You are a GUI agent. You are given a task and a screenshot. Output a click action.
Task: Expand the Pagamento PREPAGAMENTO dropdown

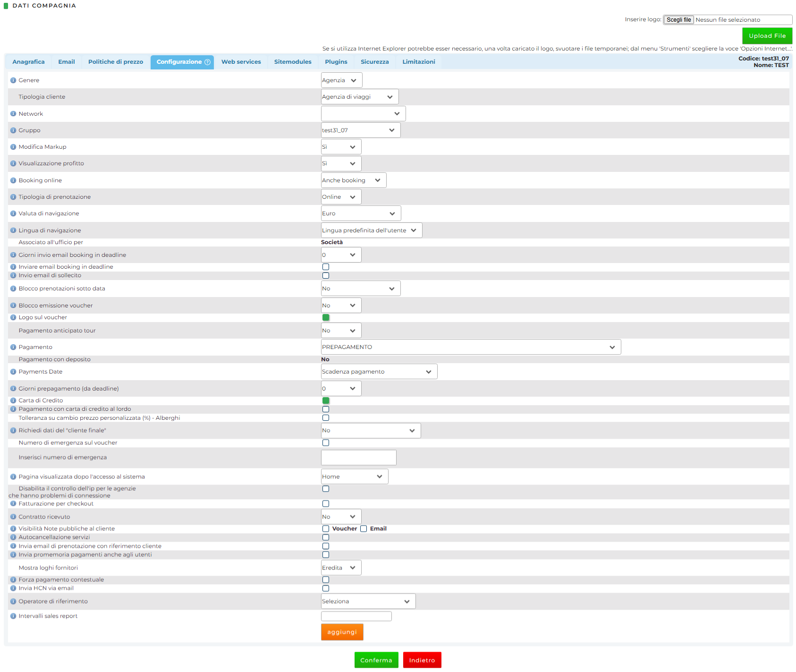click(471, 347)
